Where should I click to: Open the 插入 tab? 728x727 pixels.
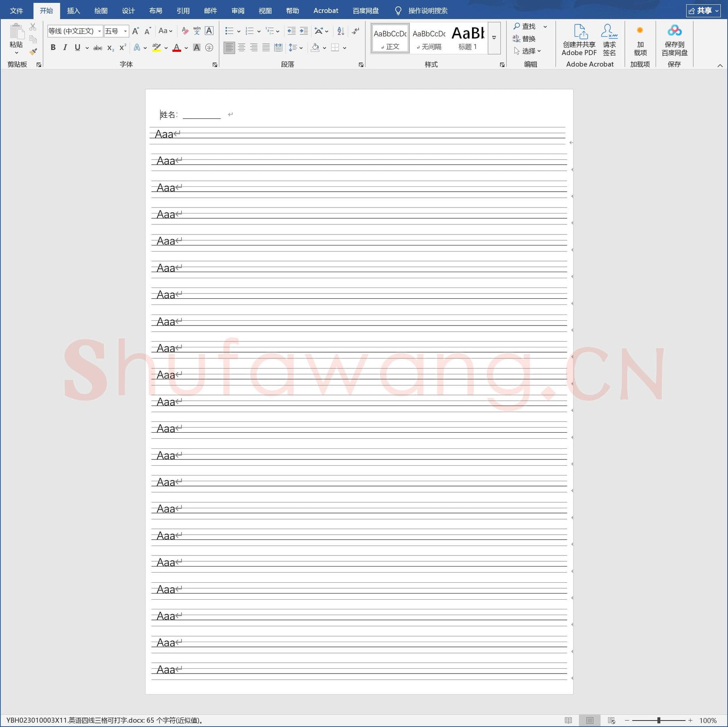click(74, 11)
